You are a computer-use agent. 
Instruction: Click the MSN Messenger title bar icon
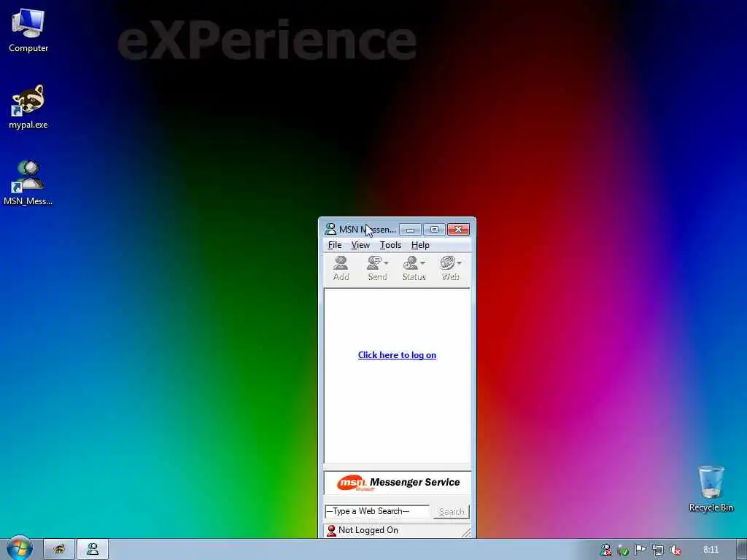pos(330,229)
